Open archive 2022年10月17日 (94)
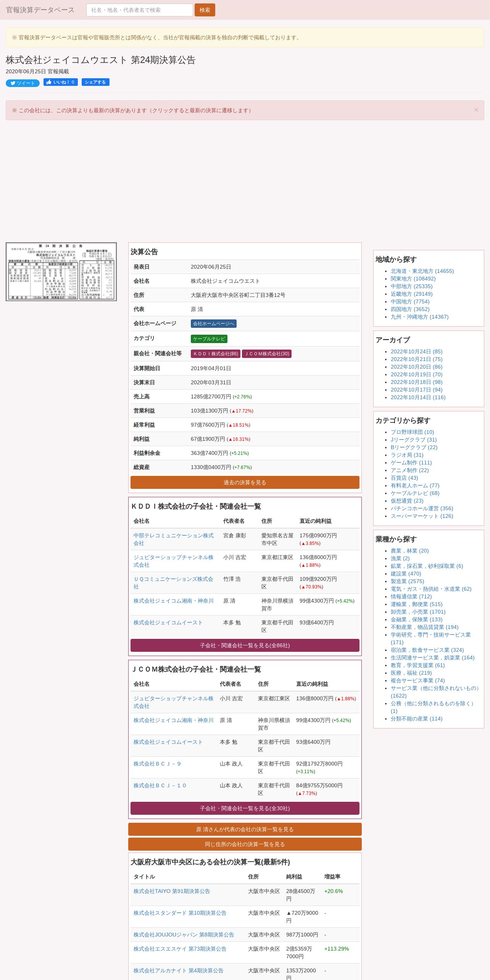490x980 pixels. pos(417,390)
